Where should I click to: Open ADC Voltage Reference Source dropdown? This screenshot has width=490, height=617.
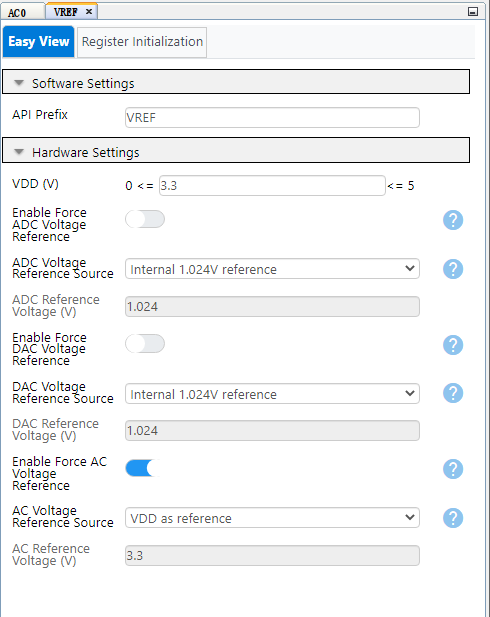click(x=272, y=269)
